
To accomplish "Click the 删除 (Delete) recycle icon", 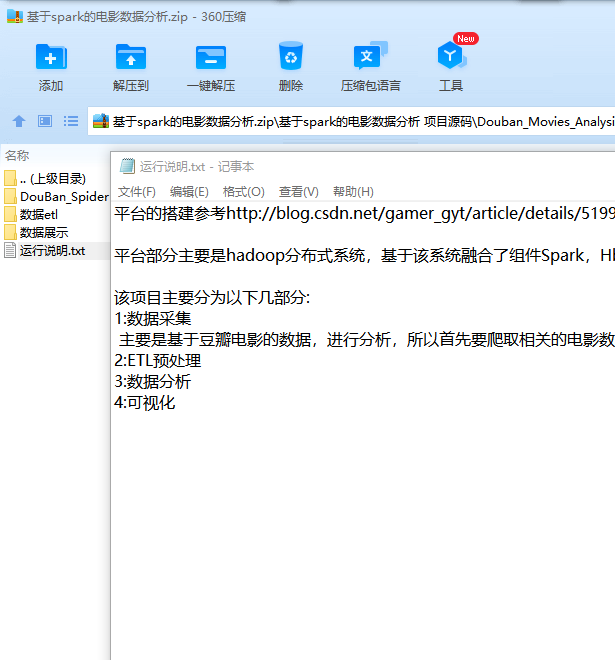I will point(291,55).
